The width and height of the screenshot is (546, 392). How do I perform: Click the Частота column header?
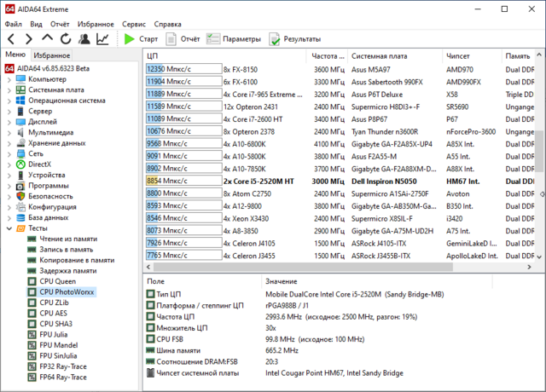click(x=329, y=55)
